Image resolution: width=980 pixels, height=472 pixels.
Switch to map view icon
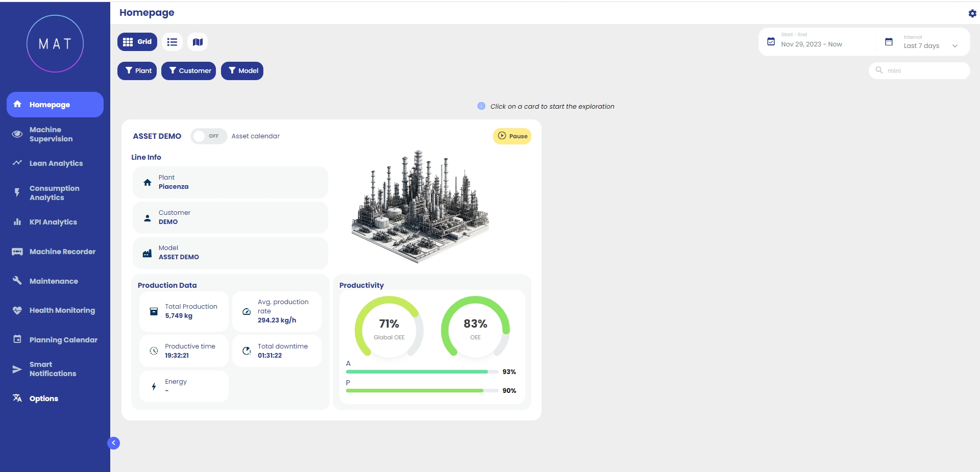(198, 42)
